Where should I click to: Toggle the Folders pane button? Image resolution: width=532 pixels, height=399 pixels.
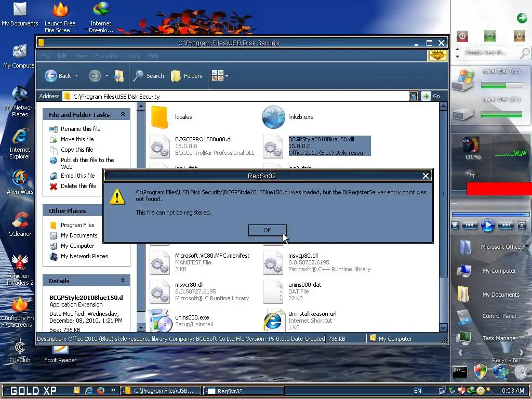point(187,76)
